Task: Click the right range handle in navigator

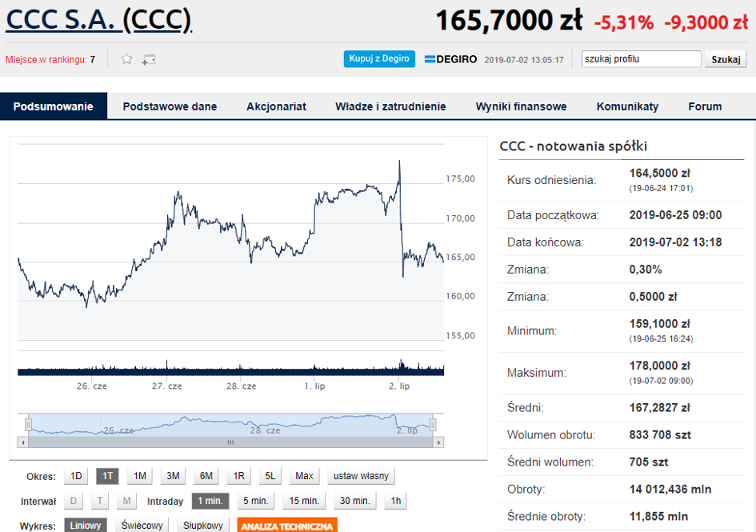Action: pos(433,424)
